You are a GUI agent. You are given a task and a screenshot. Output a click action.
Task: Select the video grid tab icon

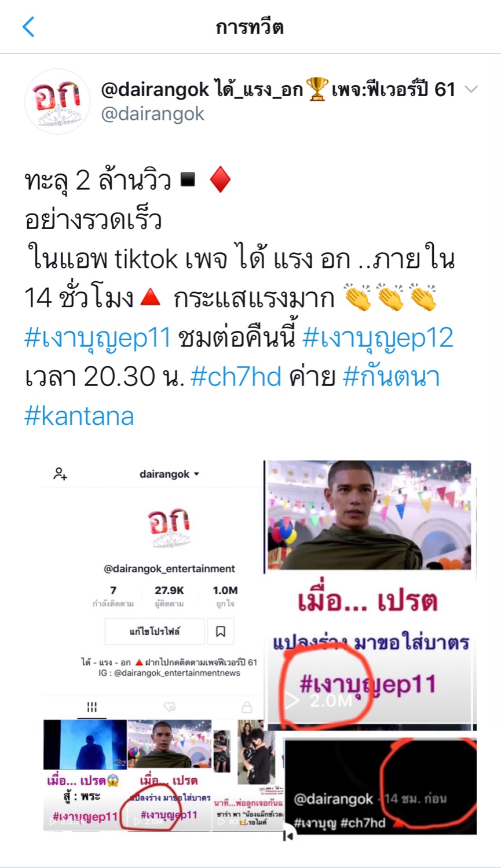pyautogui.click(x=92, y=707)
